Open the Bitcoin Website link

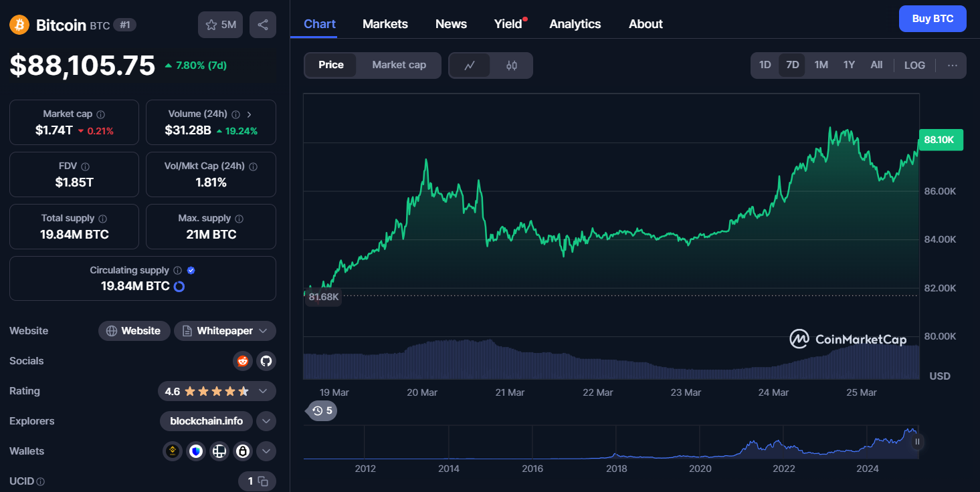(134, 331)
